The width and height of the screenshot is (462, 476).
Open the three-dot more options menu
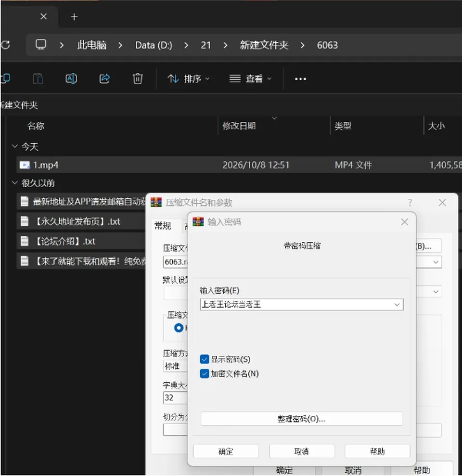(x=300, y=79)
